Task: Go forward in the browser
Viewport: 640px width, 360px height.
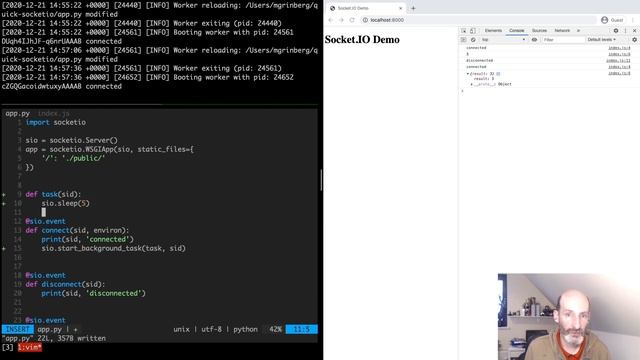Action: 341,20
